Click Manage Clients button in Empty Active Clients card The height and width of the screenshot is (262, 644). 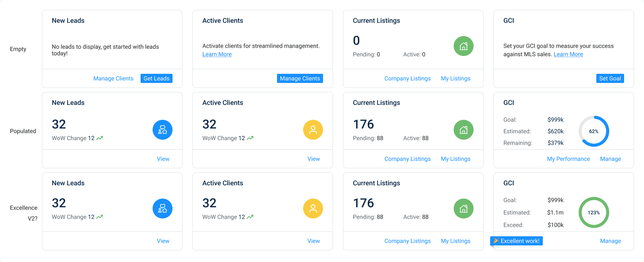(300, 78)
